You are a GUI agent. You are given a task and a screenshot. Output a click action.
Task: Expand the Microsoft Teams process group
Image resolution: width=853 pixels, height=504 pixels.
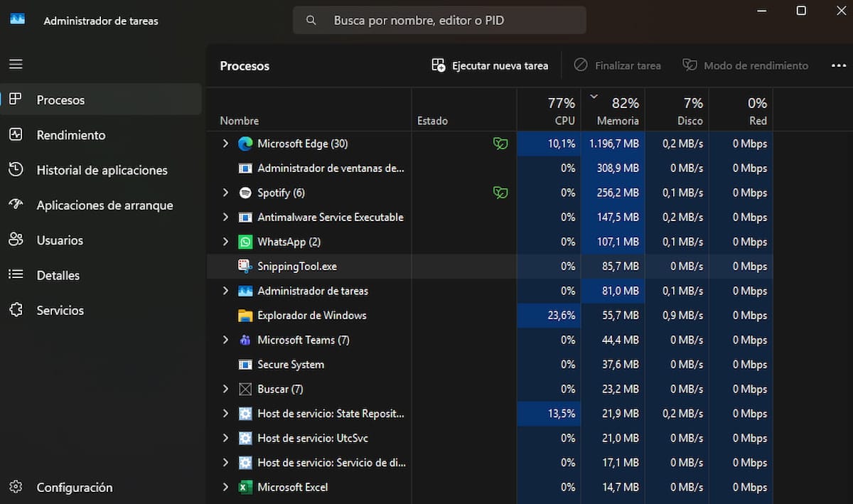coord(225,340)
